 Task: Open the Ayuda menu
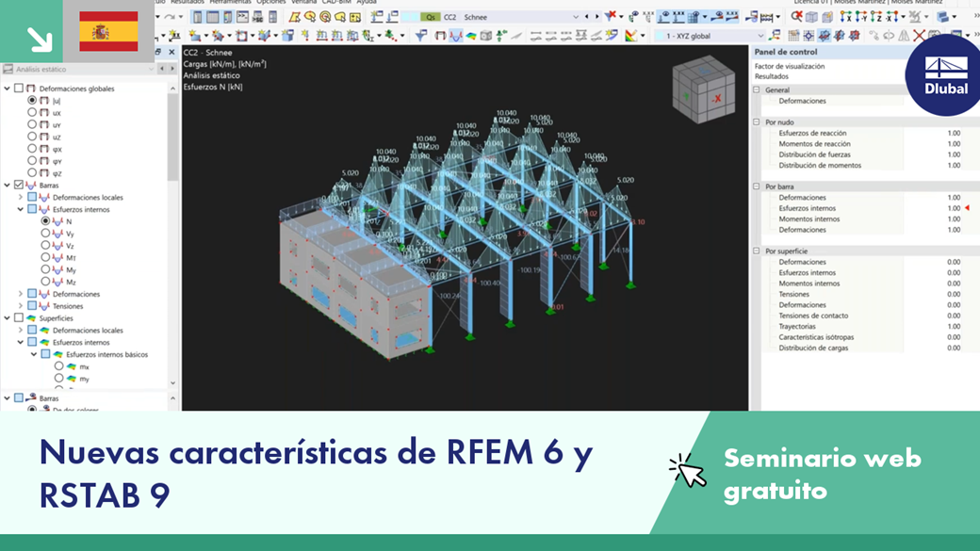click(x=367, y=2)
